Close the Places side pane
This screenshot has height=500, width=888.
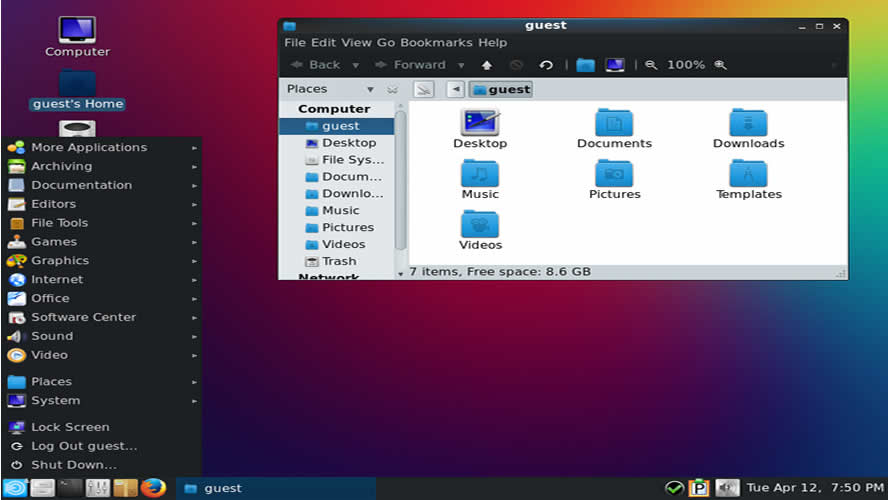[x=392, y=89]
